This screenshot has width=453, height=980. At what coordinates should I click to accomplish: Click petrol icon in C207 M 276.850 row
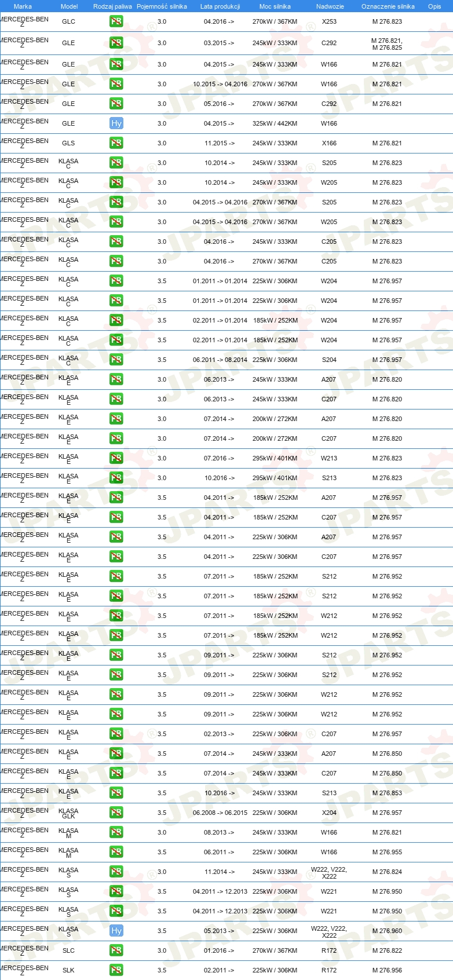(116, 773)
